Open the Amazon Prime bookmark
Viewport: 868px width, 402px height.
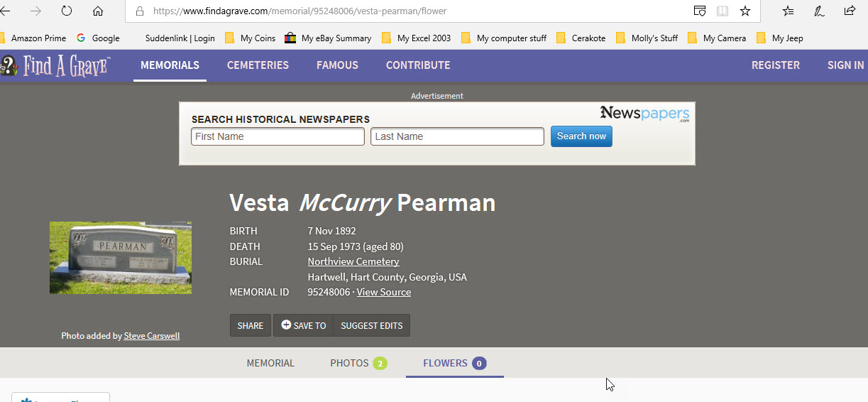click(33, 38)
